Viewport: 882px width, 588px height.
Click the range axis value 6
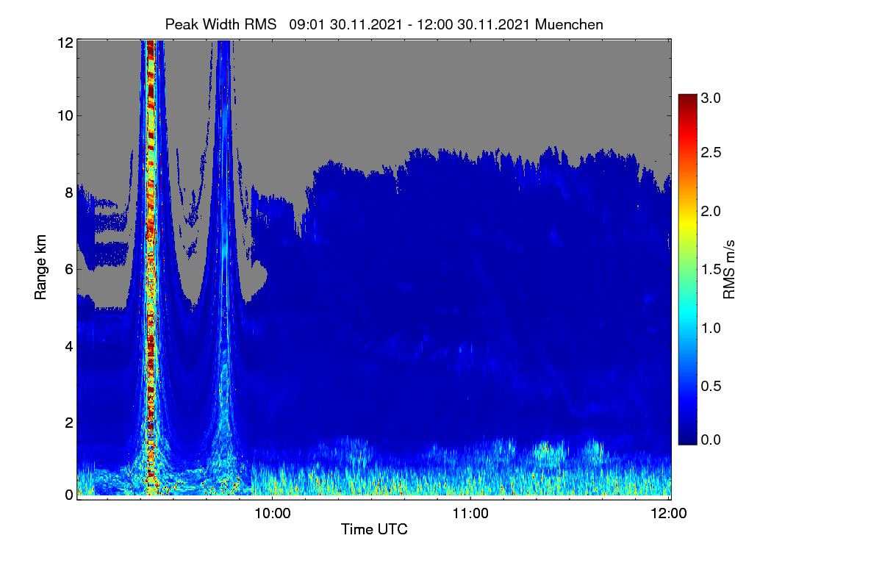(68, 269)
